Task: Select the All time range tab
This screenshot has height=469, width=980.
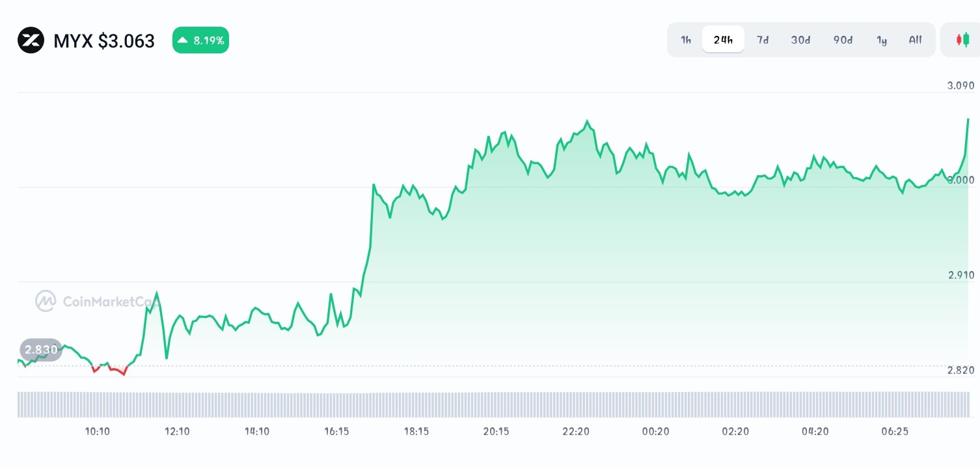Action: click(x=916, y=40)
